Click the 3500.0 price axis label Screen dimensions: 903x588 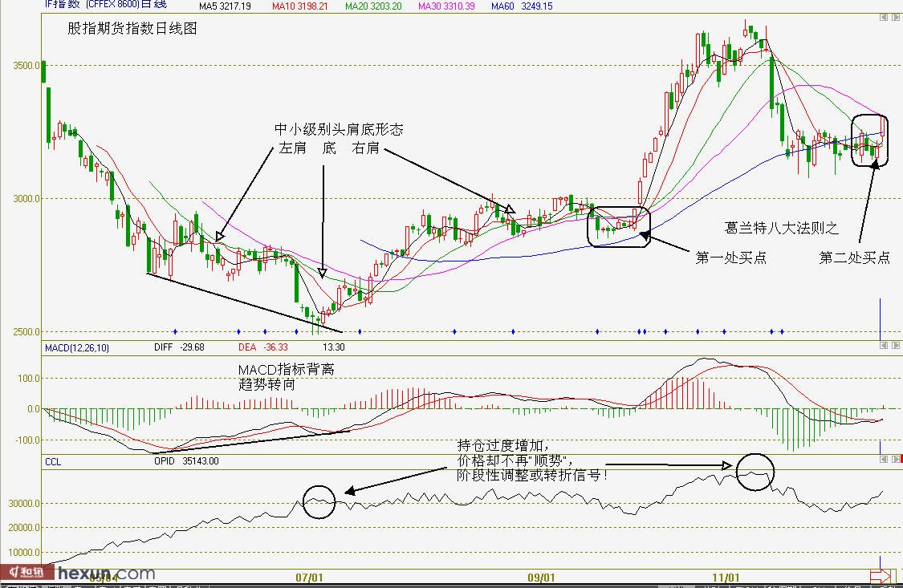click(26, 66)
